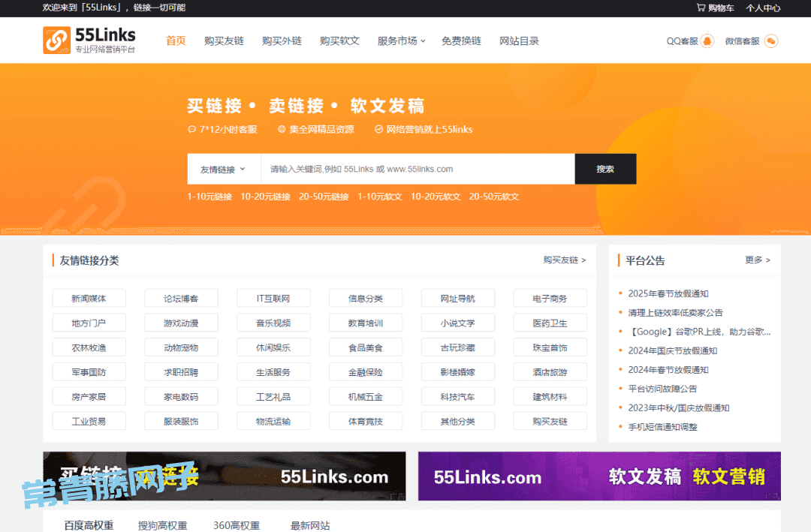Choose the 求职招聘 category
The width and height of the screenshot is (811, 532).
181,372
